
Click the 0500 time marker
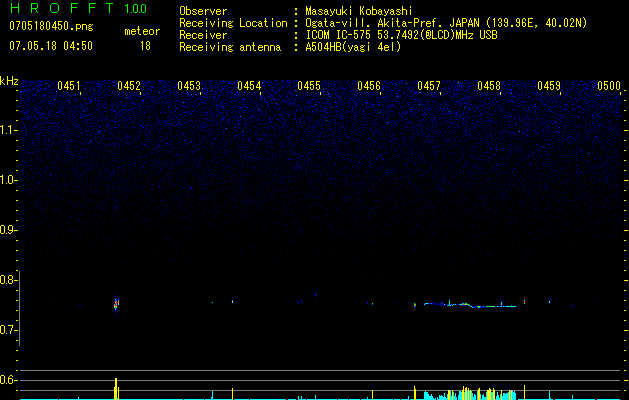point(609,87)
